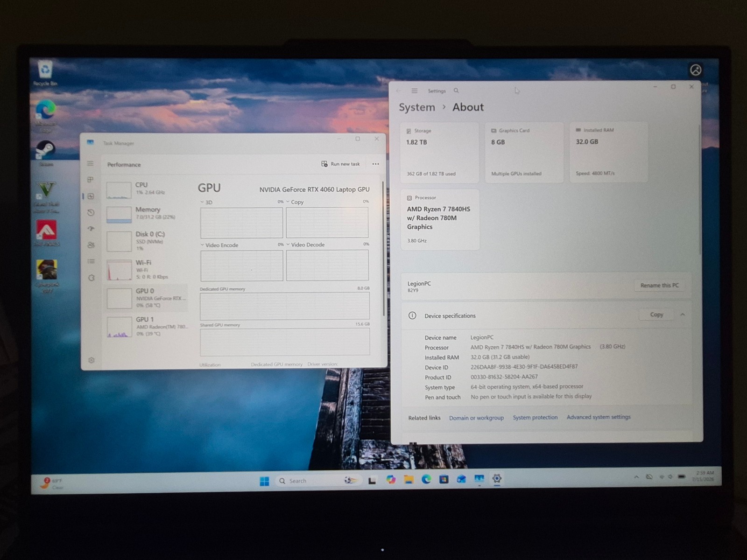This screenshot has width=747, height=560.
Task: Open Cyberpunk 2077 desktop shortcut
Action: point(47,276)
